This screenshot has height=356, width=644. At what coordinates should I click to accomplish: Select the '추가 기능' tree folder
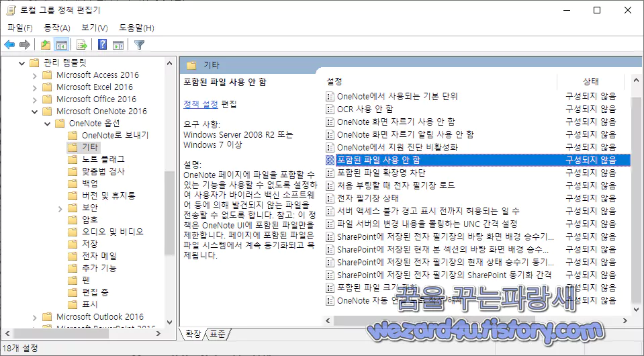99,268
